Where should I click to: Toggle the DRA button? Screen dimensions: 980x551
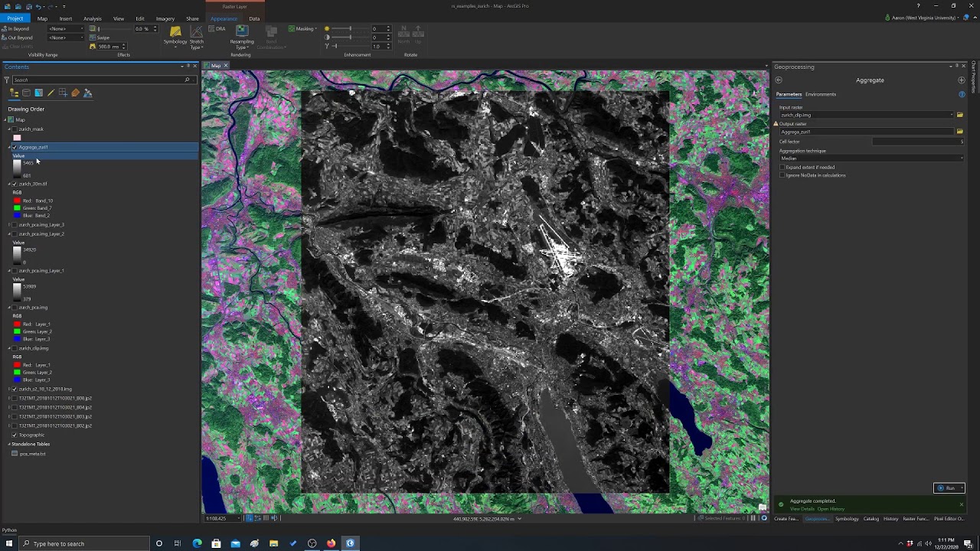click(x=218, y=29)
